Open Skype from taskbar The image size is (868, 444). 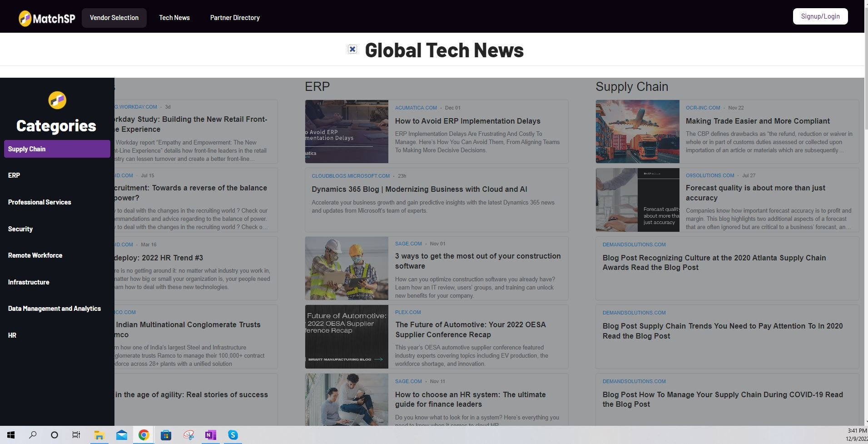pos(233,435)
